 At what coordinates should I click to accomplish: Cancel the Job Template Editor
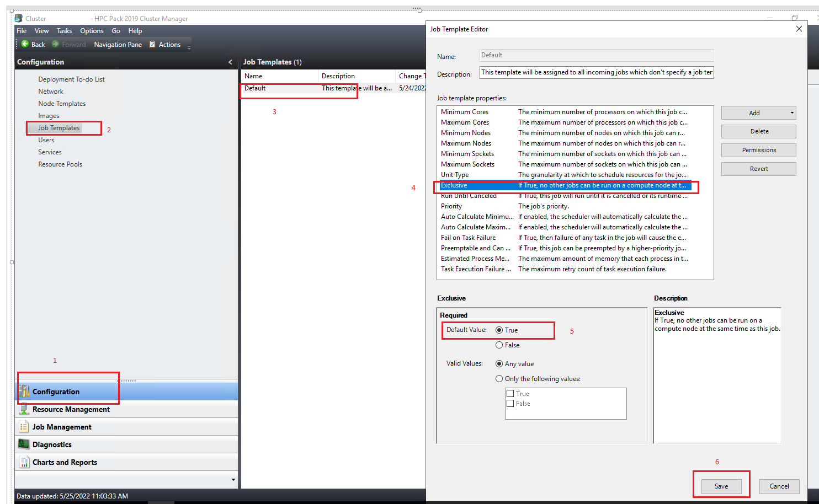point(779,486)
